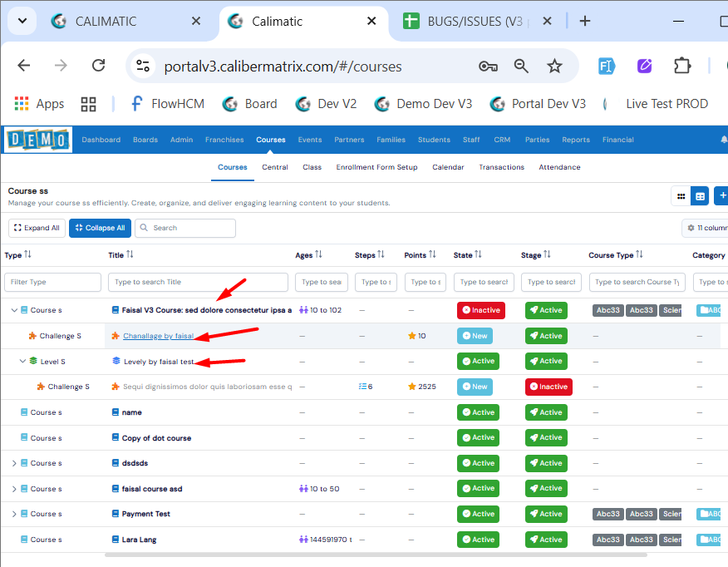
Task: Open the zoom magnifier icon in address bar
Action: (x=521, y=67)
